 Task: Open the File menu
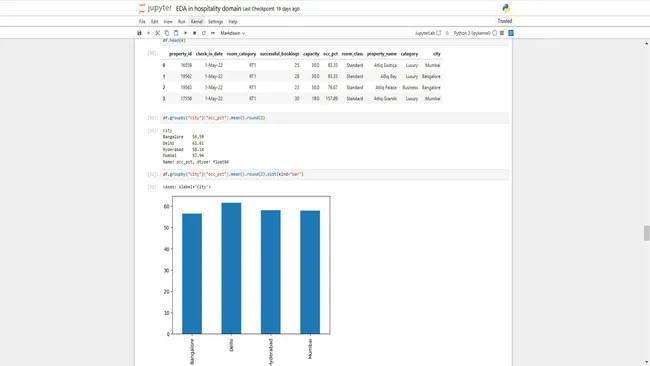point(142,22)
